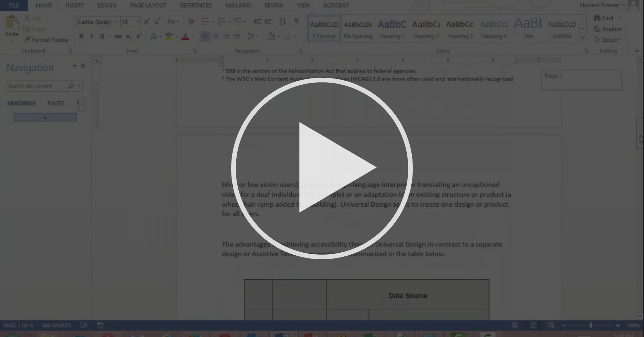Clear all formatting with eraser icon
The image size is (644, 337).
[x=191, y=22]
